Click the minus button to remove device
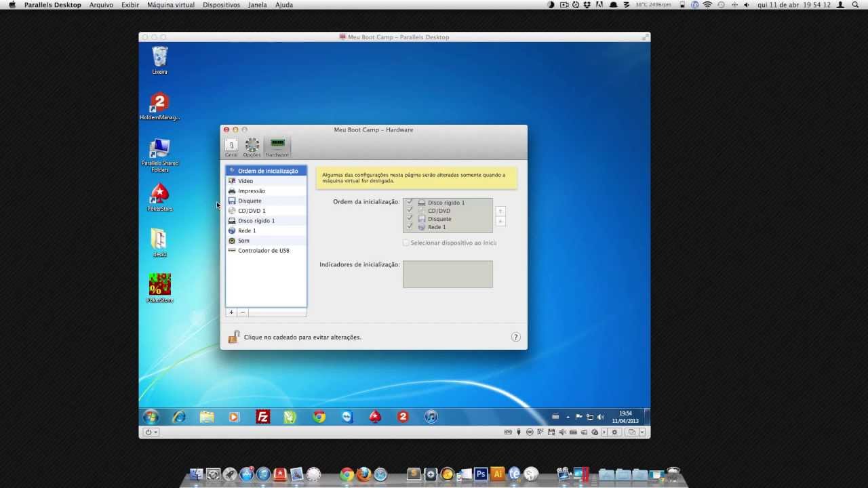The width and height of the screenshot is (868, 488). pos(242,312)
